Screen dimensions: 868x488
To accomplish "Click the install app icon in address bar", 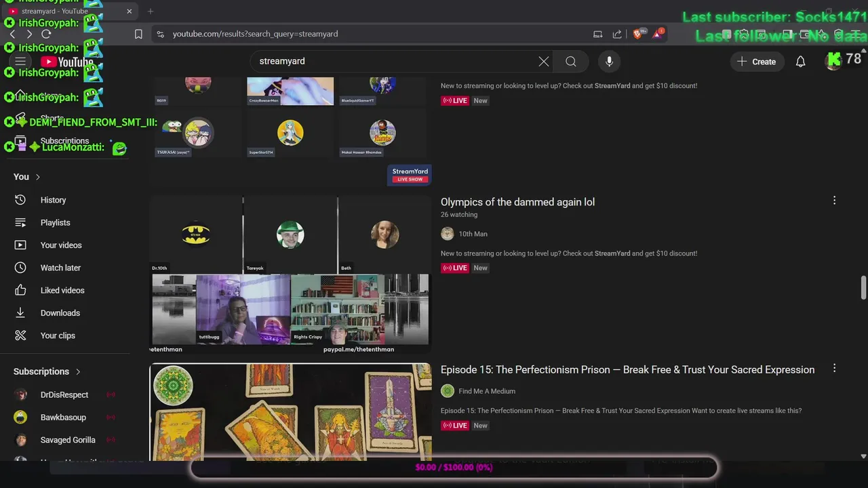I will (597, 34).
